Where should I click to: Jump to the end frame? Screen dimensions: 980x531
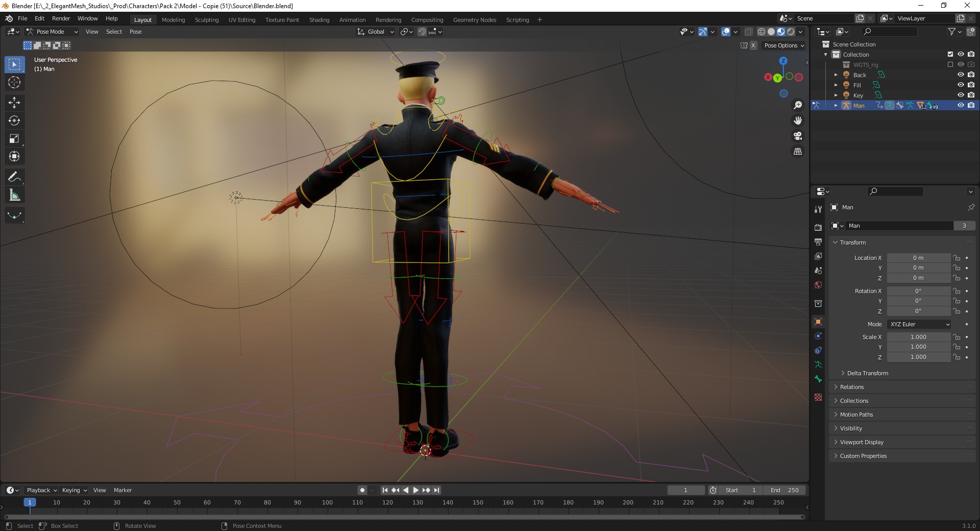[436, 490]
